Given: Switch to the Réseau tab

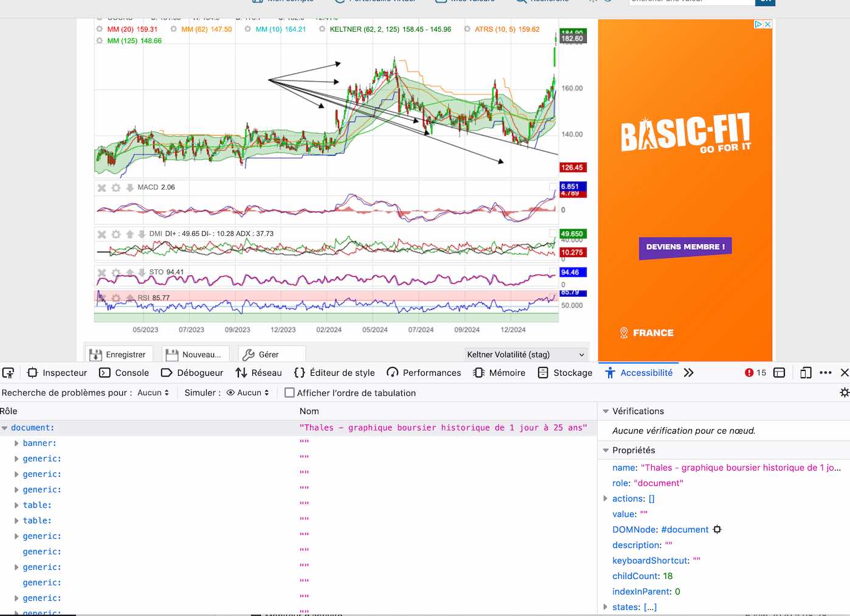Looking at the screenshot, I should [x=259, y=373].
